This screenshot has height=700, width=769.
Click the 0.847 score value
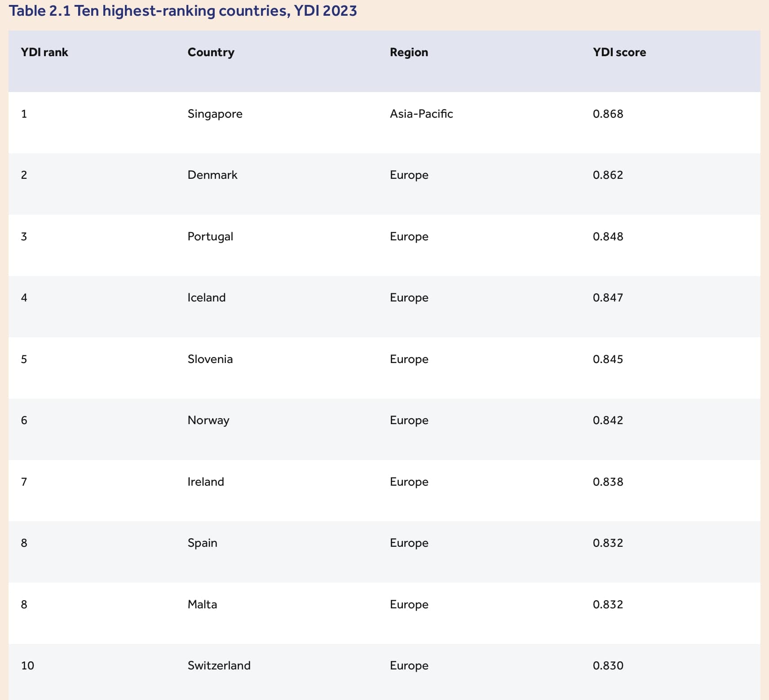tap(608, 297)
